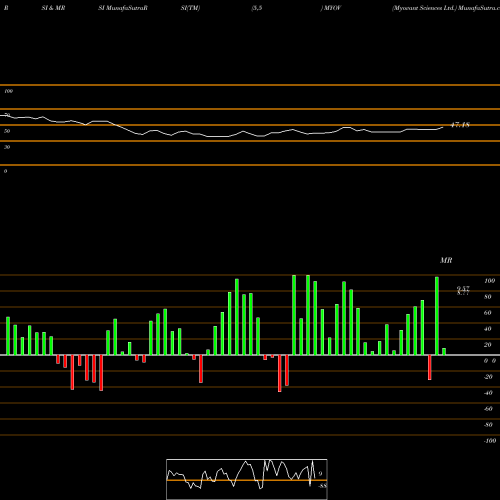The width and height of the screenshot is (500, 500).
Task: Click the "SI & MR" header text
Action: tap(53, 8)
